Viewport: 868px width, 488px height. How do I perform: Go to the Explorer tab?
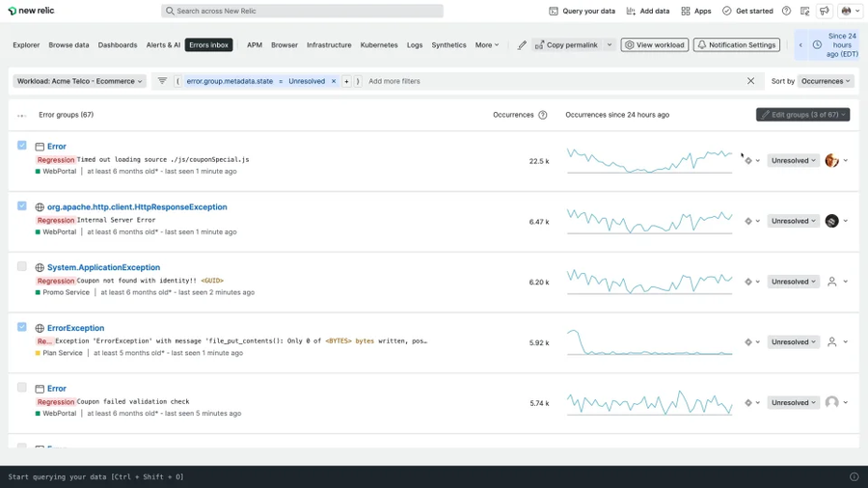(x=26, y=45)
